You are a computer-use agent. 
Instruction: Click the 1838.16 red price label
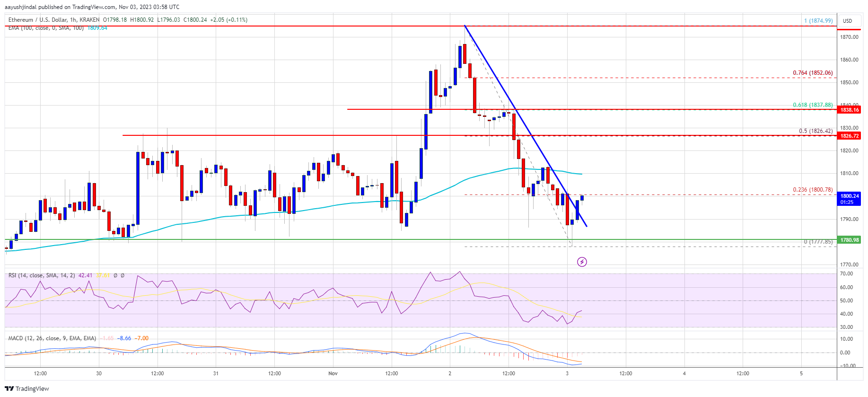click(x=849, y=110)
